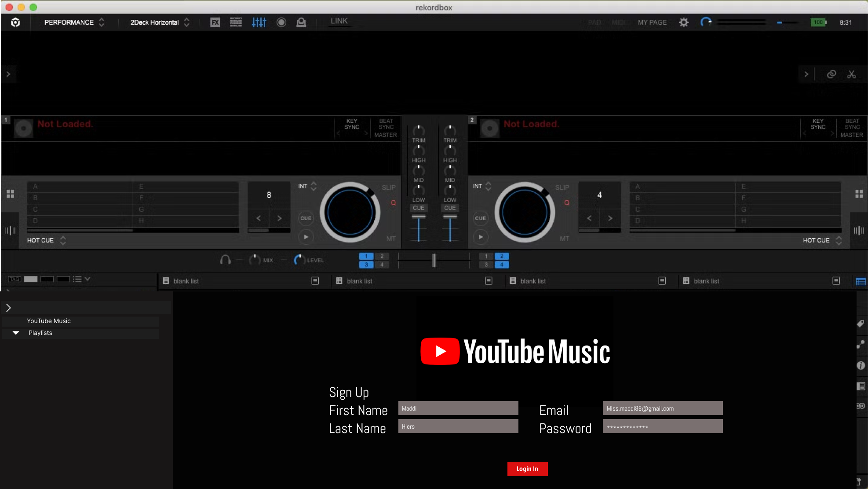Collapse the Playlists tree item

click(x=16, y=333)
